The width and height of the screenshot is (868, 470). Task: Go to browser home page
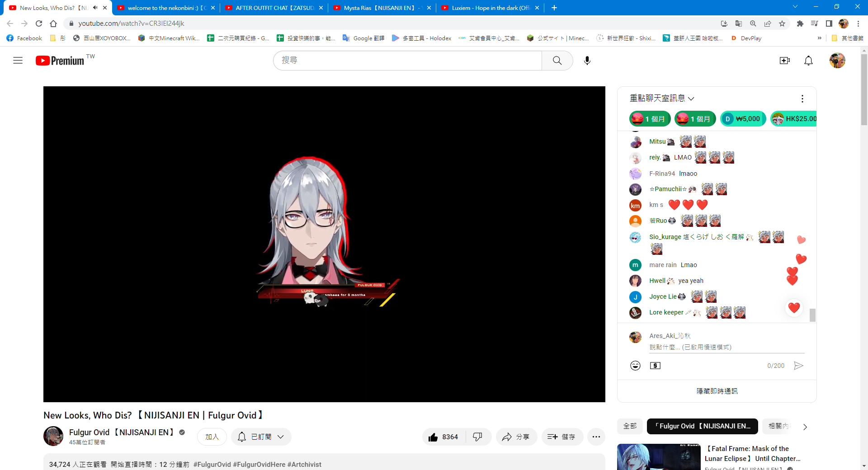click(53, 23)
